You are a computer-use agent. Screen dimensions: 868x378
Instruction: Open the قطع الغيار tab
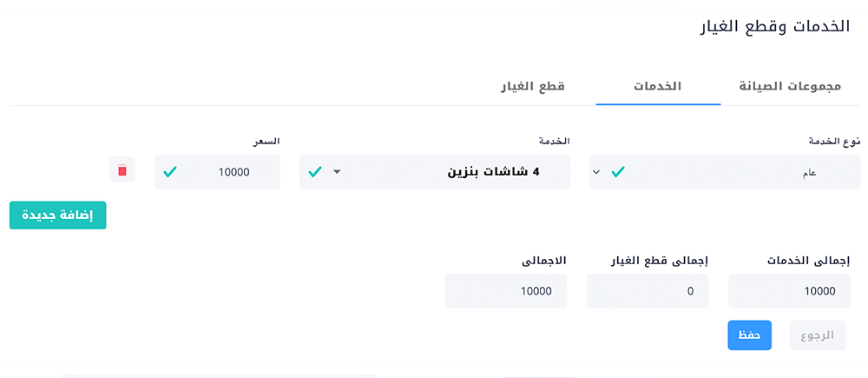(532, 86)
